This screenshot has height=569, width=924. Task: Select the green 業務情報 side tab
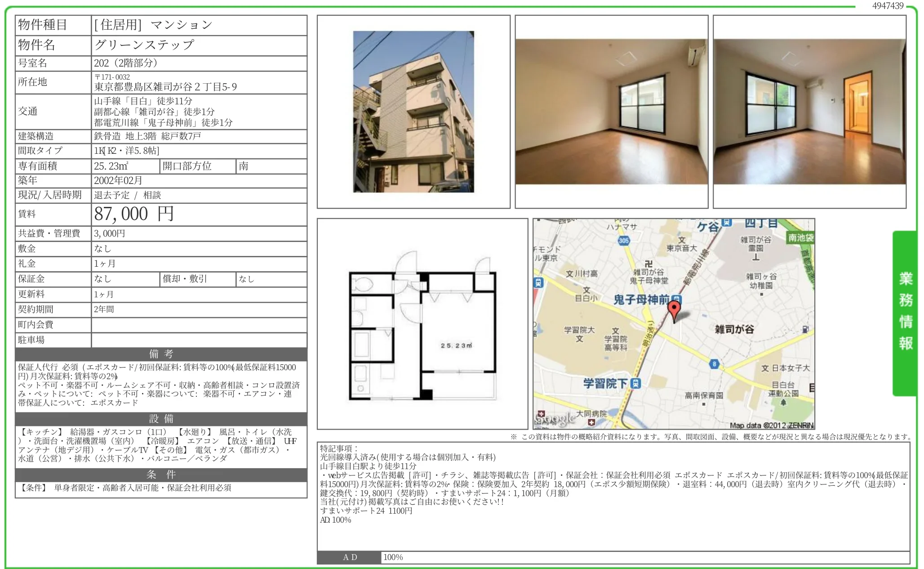click(x=905, y=313)
